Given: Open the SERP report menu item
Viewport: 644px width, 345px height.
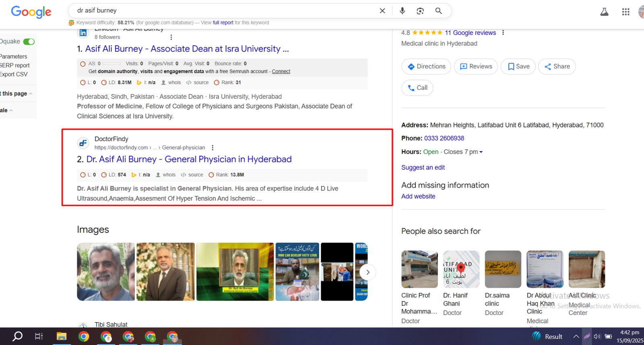Looking at the screenshot, I should click(x=15, y=66).
